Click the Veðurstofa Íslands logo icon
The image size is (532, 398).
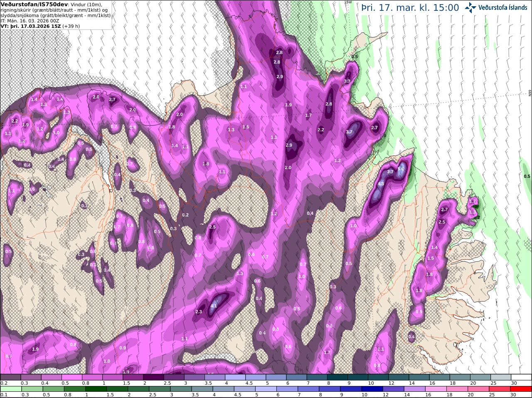pos(470,7)
